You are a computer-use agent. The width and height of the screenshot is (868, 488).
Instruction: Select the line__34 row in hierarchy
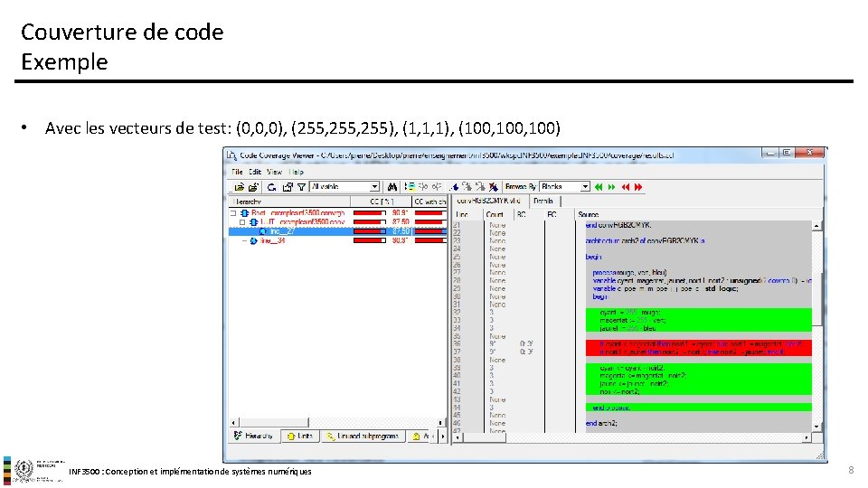tap(337, 240)
